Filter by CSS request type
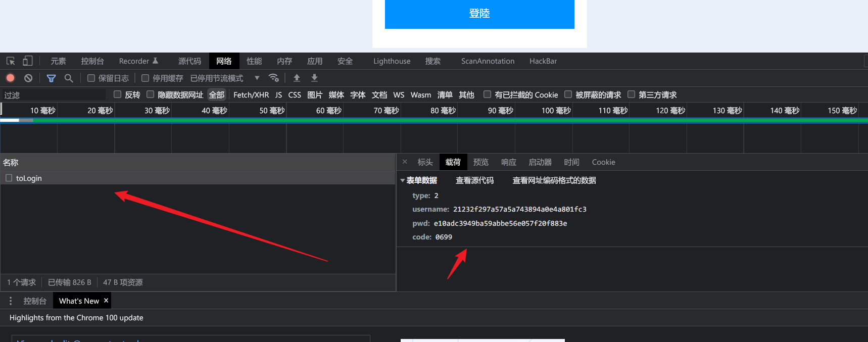This screenshot has width=868, height=342. point(295,95)
